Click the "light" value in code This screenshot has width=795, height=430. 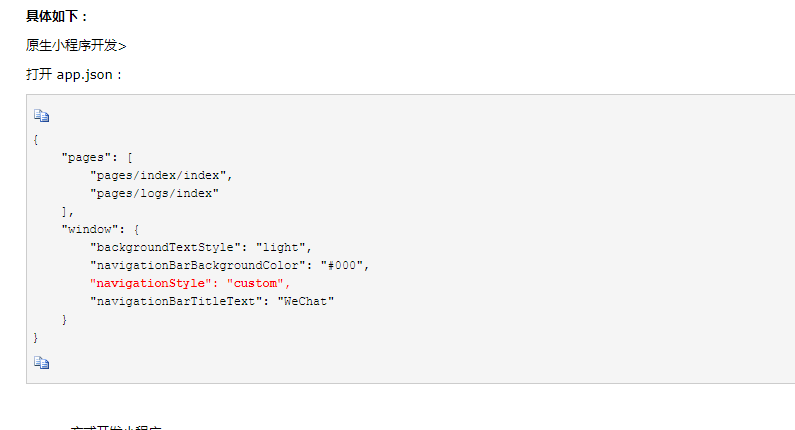pyautogui.click(x=280, y=247)
